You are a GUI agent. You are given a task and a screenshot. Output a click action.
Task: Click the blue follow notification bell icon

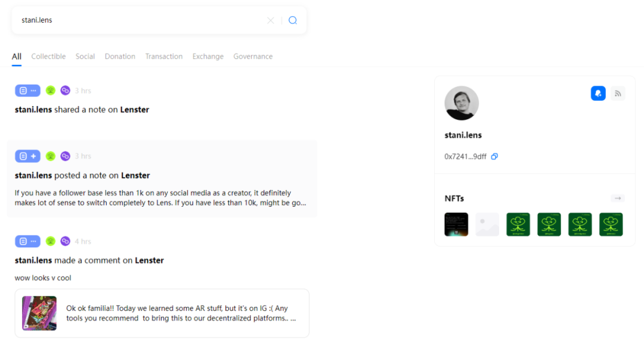tap(598, 94)
